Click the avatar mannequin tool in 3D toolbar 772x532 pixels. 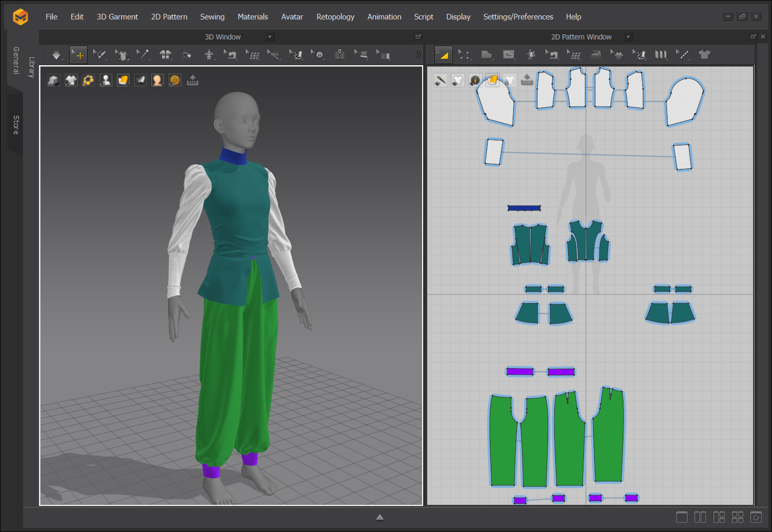click(208, 55)
